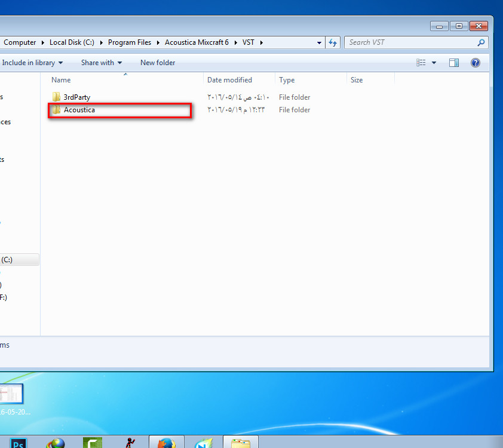The width and height of the screenshot is (503, 448).
Task: Go to Computer in breadcrumb
Action: pyautogui.click(x=20, y=42)
